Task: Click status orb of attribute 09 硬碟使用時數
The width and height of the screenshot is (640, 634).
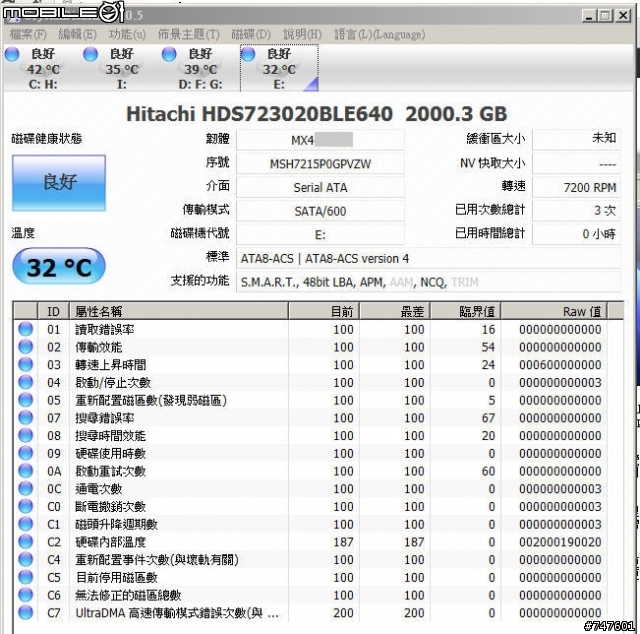Action: coord(26,453)
